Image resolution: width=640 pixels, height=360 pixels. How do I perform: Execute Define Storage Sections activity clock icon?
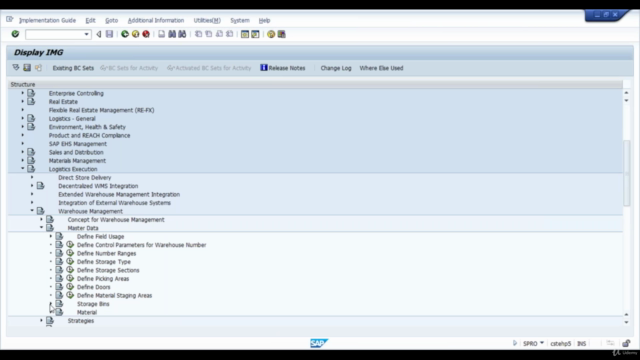pos(70,270)
